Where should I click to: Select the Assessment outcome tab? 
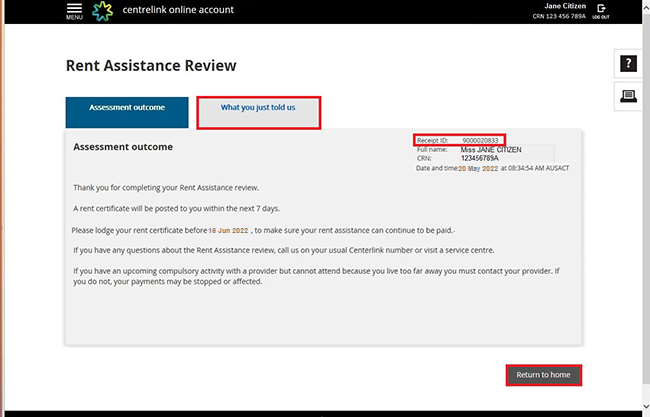point(127,112)
